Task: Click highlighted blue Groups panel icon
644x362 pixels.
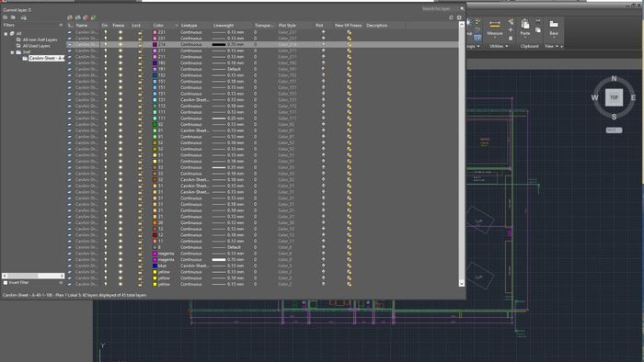Action: [477, 38]
